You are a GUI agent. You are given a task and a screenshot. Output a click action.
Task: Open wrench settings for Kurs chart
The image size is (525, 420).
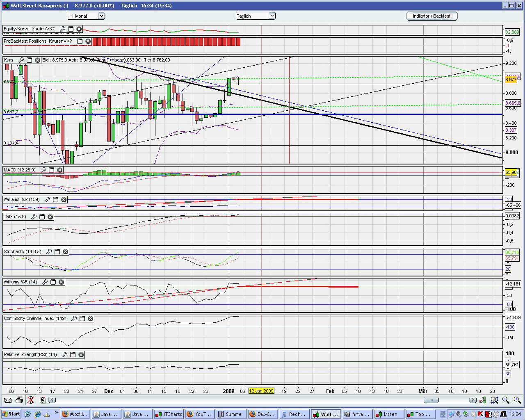click(x=21, y=60)
